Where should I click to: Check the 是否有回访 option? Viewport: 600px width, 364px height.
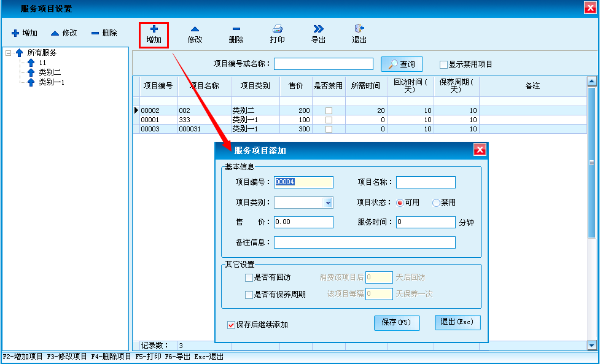coord(249,277)
